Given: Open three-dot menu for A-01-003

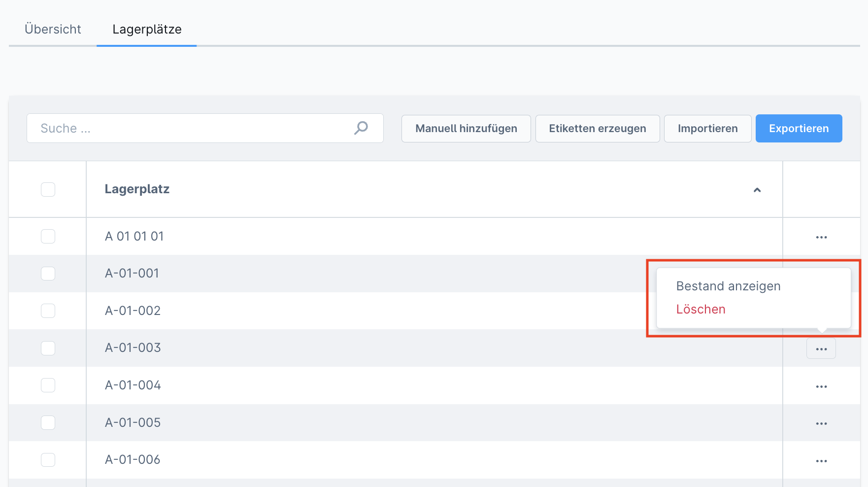Looking at the screenshot, I should 821,349.
